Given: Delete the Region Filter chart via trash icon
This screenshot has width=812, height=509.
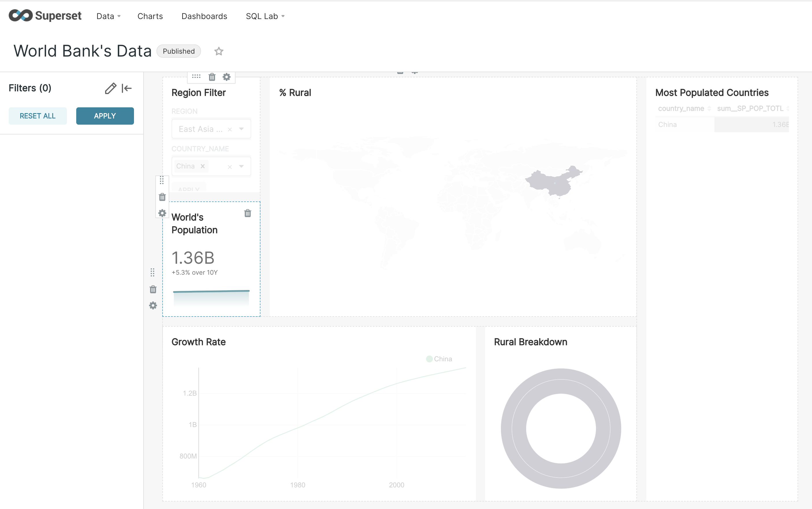Looking at the screenshot, I should point(212,77).
